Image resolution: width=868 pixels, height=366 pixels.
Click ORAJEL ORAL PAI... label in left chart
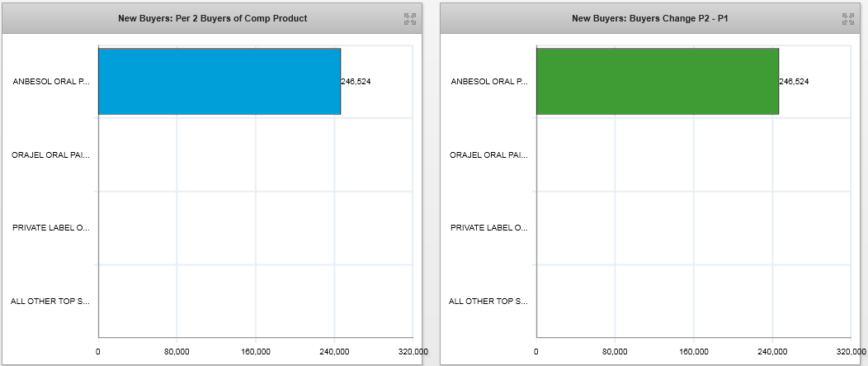tap(50, 154)
